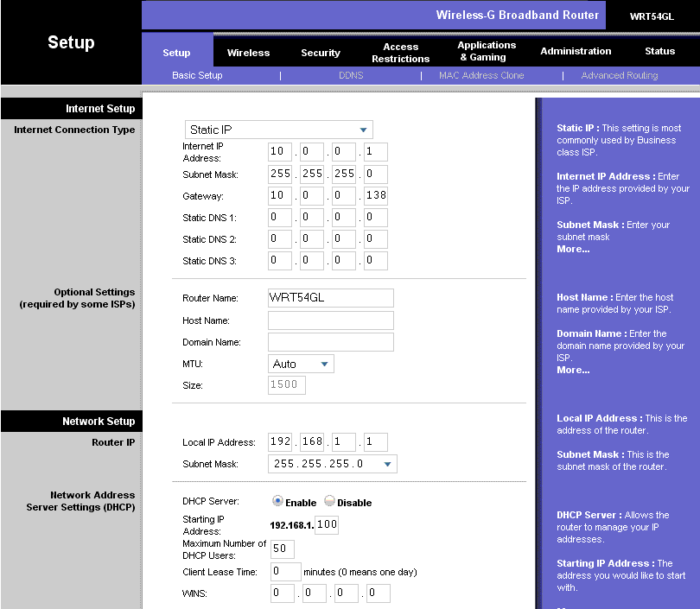Click the Maximum Number of DHCP Users field

pos(283,549)
